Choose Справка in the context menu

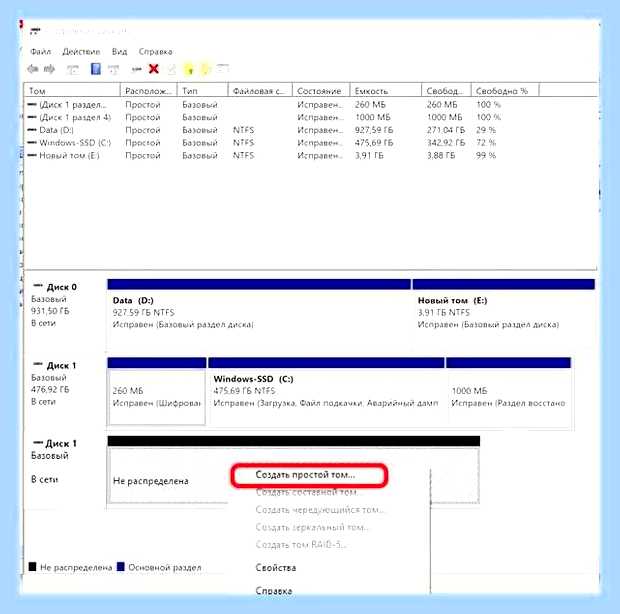pos(274,591)
